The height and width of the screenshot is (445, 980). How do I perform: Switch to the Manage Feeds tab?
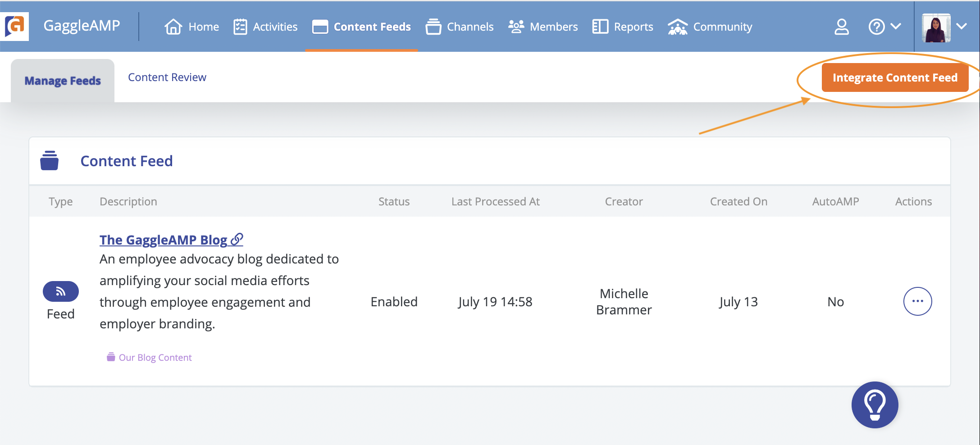coord(63,81)
